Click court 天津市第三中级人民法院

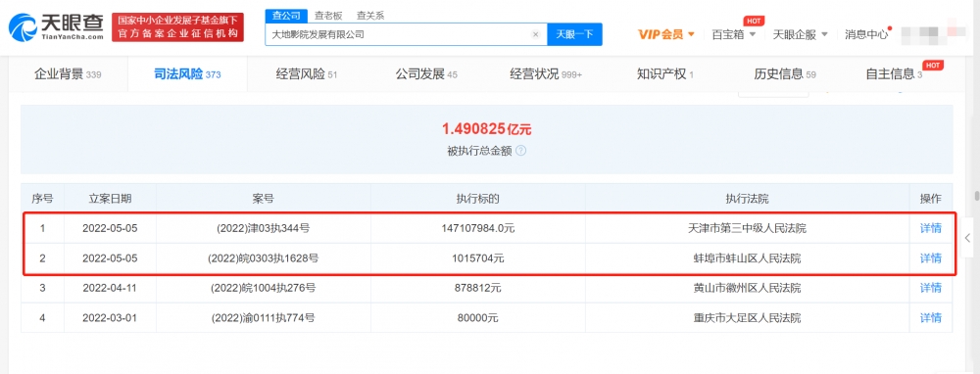(747, 228)
